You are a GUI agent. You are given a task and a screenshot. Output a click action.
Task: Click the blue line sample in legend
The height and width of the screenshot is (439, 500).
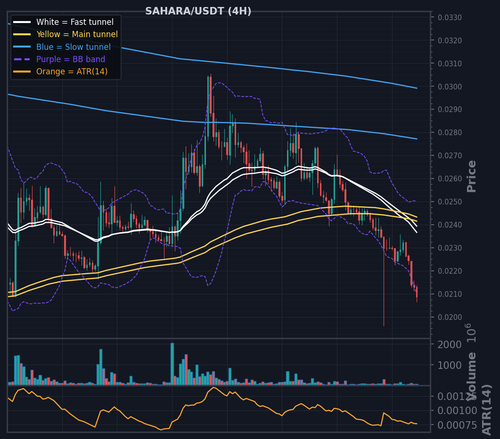22,47
